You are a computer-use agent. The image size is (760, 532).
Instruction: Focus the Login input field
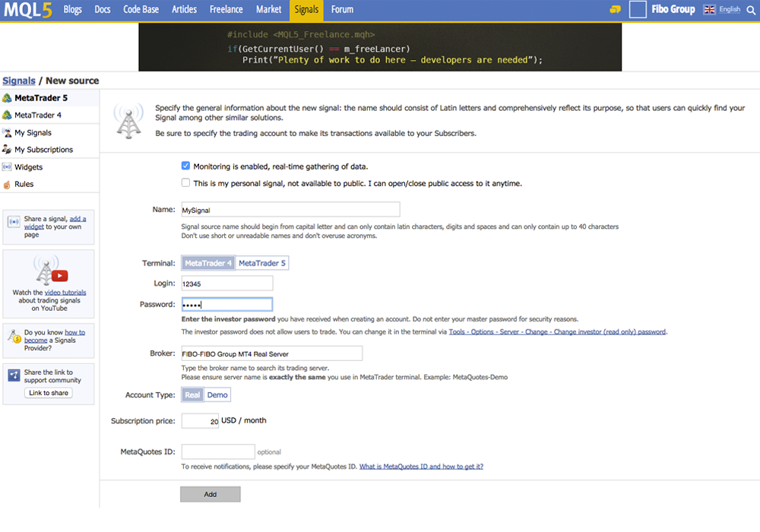(227, 283)
